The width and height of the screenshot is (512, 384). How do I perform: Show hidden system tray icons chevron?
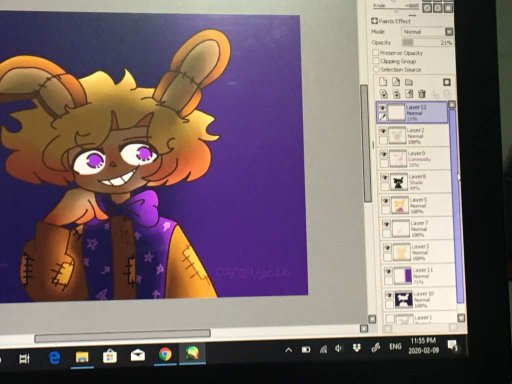point(289,350)
